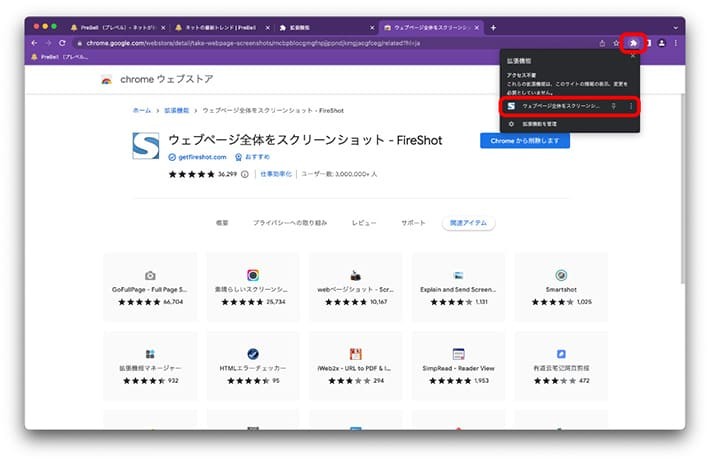This screenshot has width=710, height=463.
Task: Open the 有道云笔记 extension card rated 472
Action: coord(561,366)
